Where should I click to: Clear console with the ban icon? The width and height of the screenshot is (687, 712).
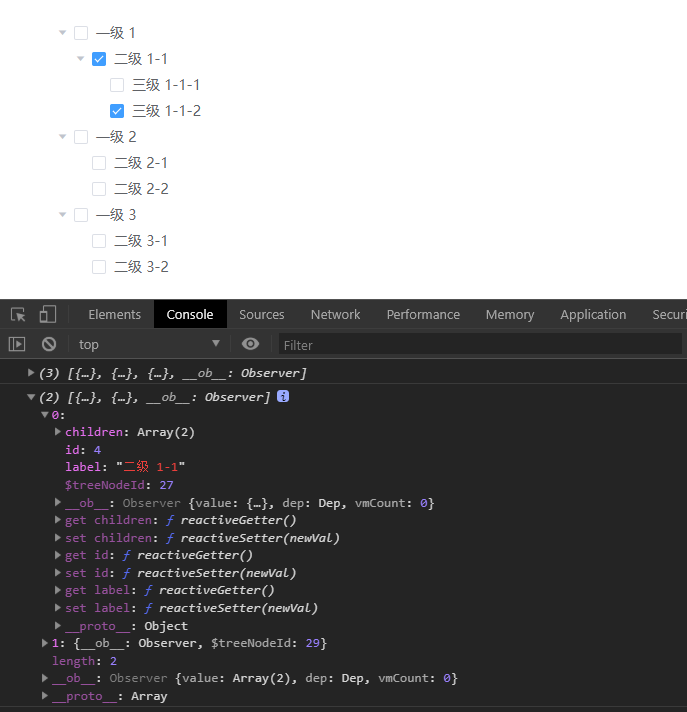click(x=49, y=344)
